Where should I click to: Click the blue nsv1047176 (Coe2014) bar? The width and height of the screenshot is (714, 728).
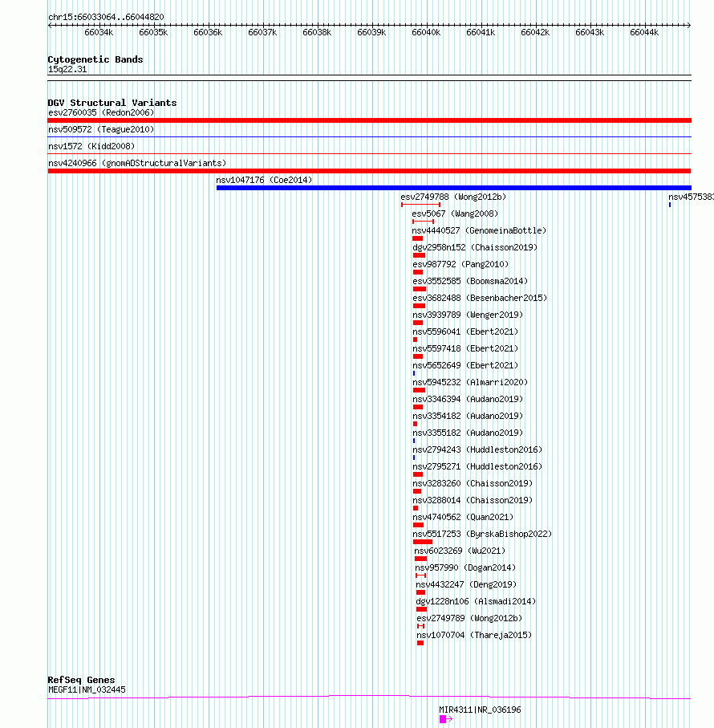[454, 188]
